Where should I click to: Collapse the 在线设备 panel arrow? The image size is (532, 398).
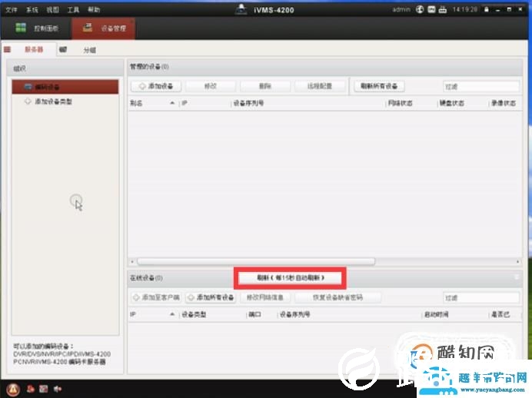click(x=517, y=277)
